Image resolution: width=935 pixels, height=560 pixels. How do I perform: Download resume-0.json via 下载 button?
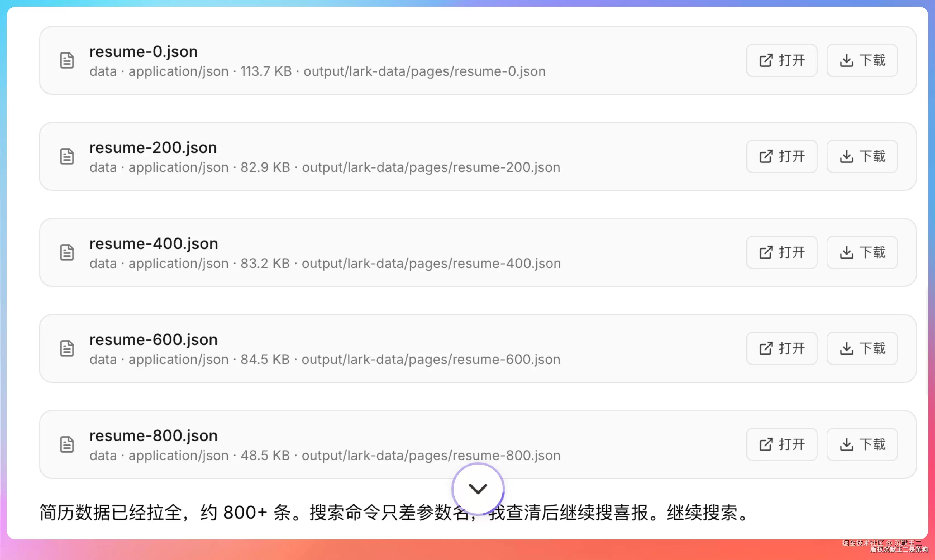(x=862, y=60)
